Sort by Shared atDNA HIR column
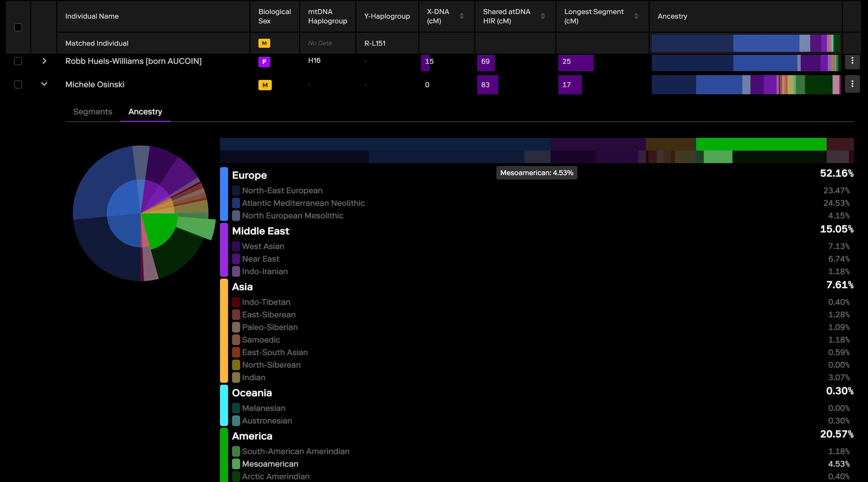Image resolution: width=868 pixels, height=482 pixels. click(x=542, y=16)
